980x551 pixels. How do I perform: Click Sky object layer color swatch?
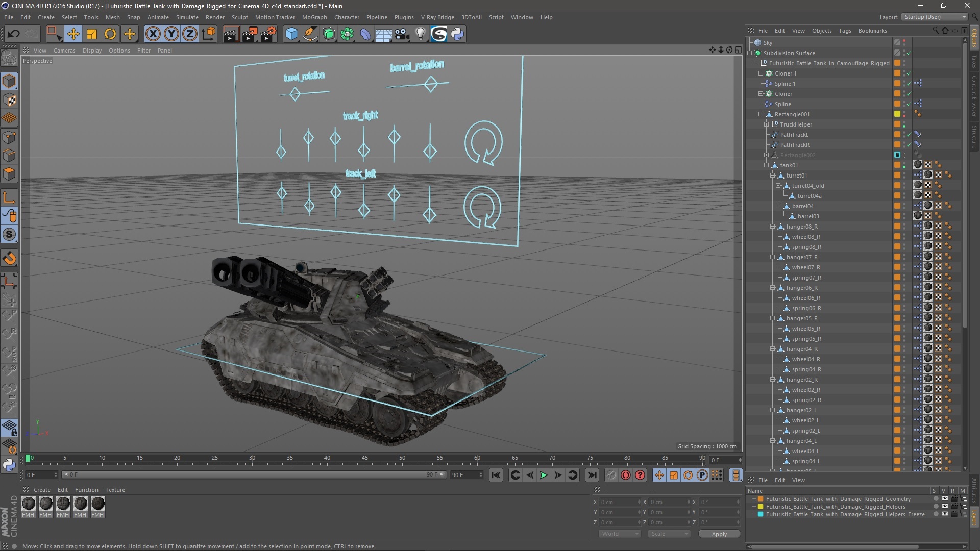coord(897,43)
